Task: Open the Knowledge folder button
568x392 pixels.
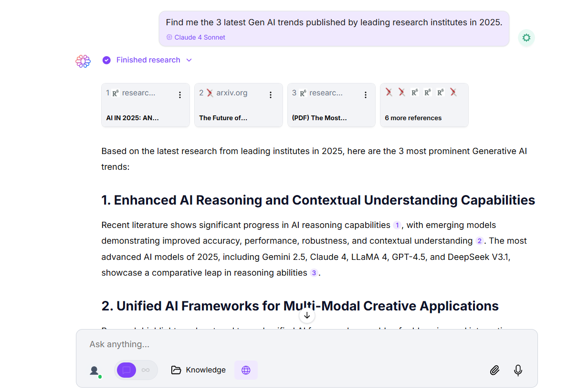Action: (x=199, y=370)
